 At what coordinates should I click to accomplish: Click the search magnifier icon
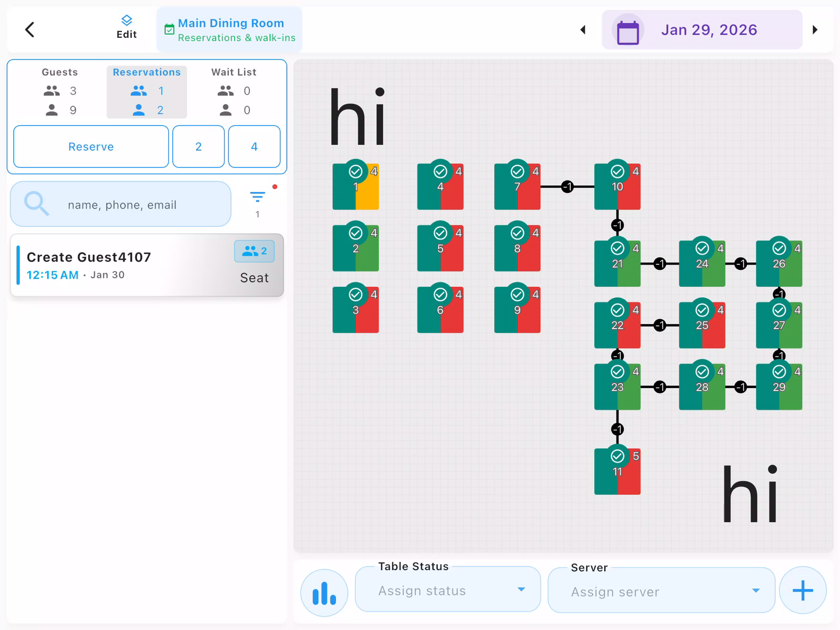pyautogui.click(x=36, y=204)
